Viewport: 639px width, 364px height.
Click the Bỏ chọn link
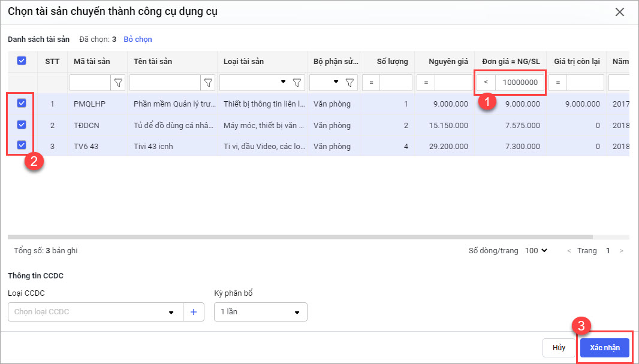pyautogui.click(x=138, y=40)
